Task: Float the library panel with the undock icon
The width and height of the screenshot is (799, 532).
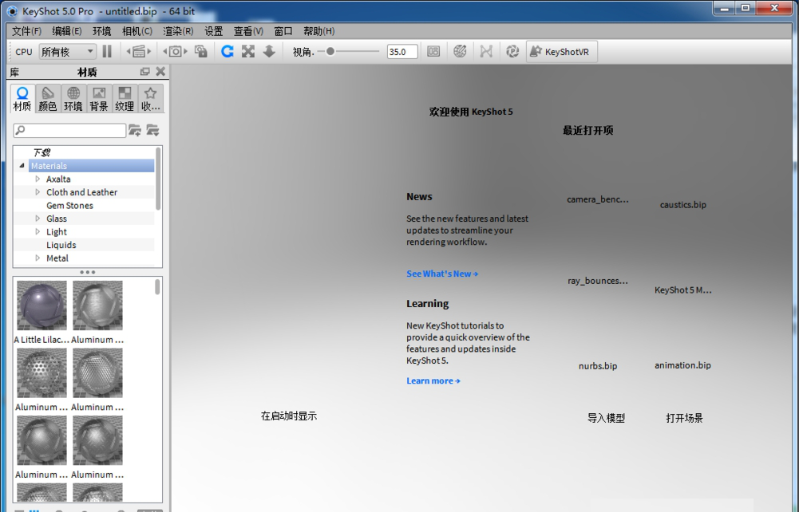Action: pyautogui.click(x=145, y=72)
